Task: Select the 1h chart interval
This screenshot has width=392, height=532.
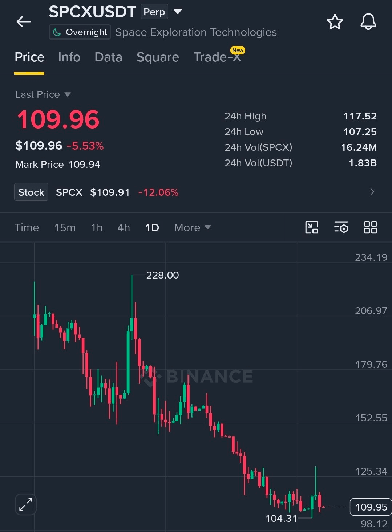Action: 97,228
